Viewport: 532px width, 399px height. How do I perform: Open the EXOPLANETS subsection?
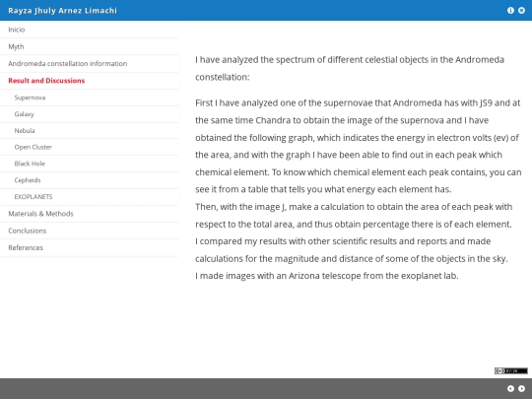click(90, 197)
